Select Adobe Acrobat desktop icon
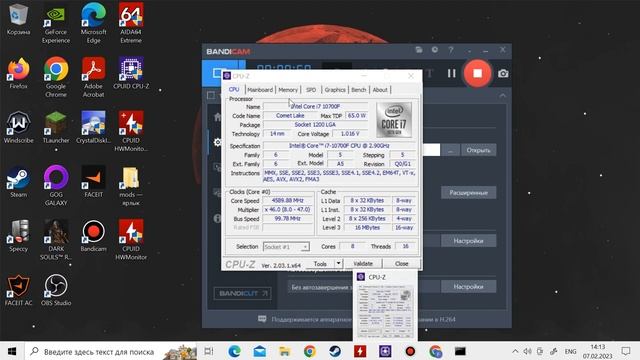 click(x=93, y=78)
